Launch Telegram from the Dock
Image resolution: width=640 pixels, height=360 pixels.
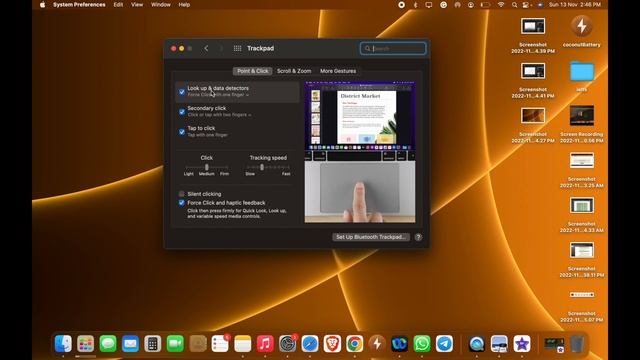pyautogui.click(x=444, y=344)
